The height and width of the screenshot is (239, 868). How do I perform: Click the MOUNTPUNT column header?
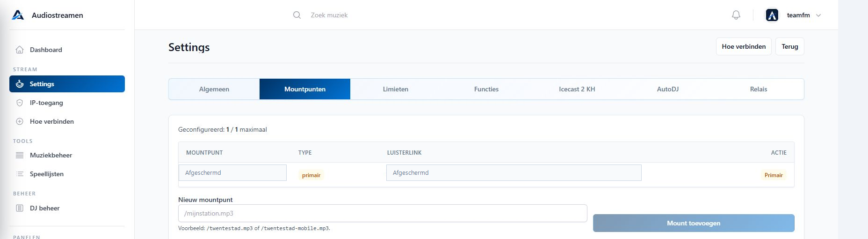(204, 153)
